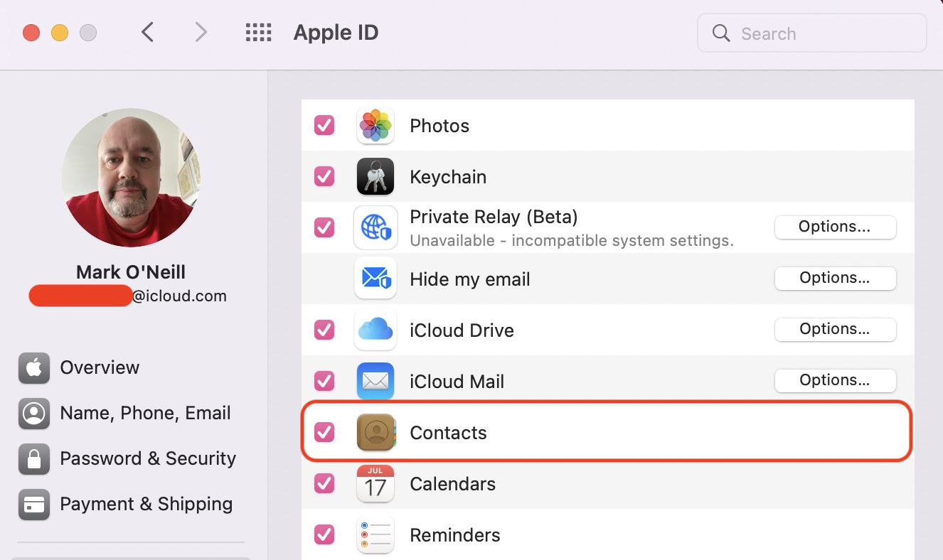Click the Private Relay globe icon

(375, 227)
